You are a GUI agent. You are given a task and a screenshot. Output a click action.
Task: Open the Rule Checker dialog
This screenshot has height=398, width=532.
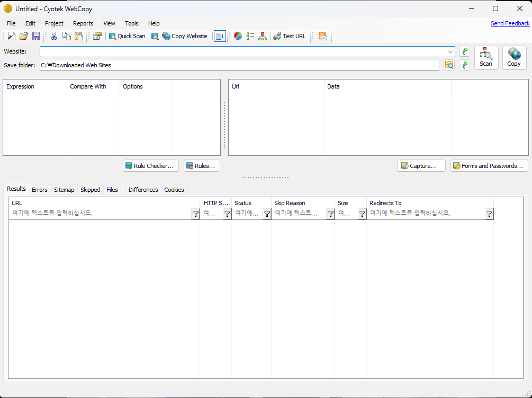click(151, 166)
